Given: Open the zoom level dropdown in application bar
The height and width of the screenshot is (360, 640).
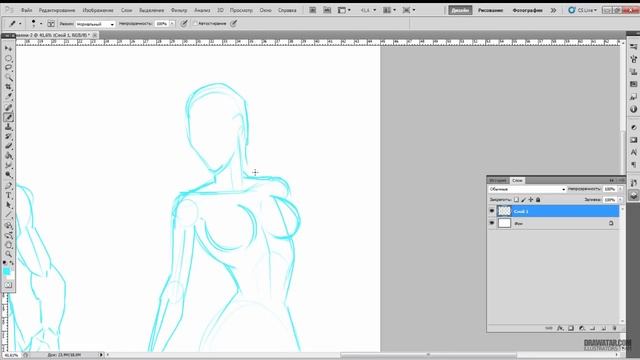Looking at the screenshot, I should (x=368, y=10).
